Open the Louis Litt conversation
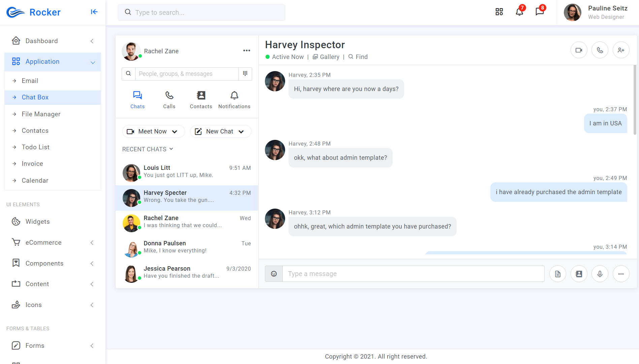The width and height of the screenshot is (639, 364). pos(187,173)
